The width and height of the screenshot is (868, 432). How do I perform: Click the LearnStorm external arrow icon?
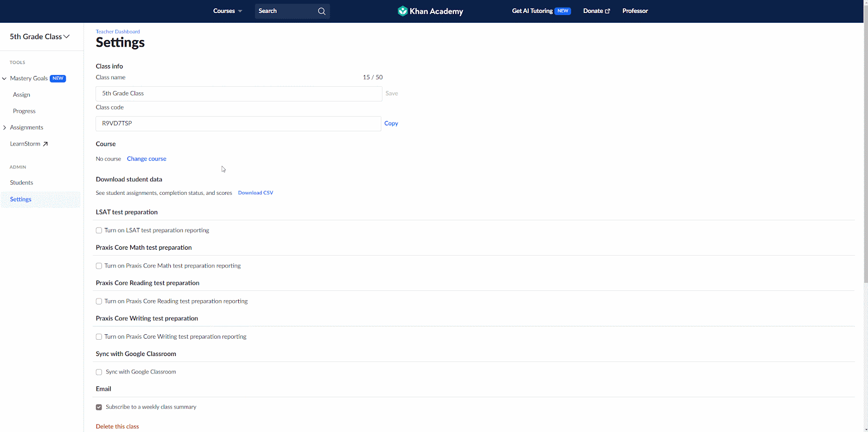coord(46,144)
